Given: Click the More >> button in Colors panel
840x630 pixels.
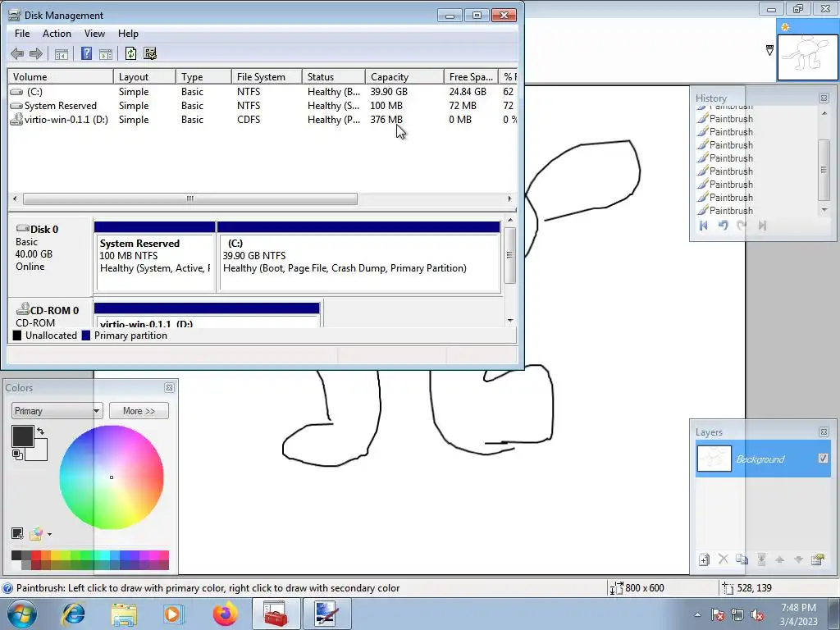Looking at the screenshot, I should pyautogui.click(x=139, y=411).
